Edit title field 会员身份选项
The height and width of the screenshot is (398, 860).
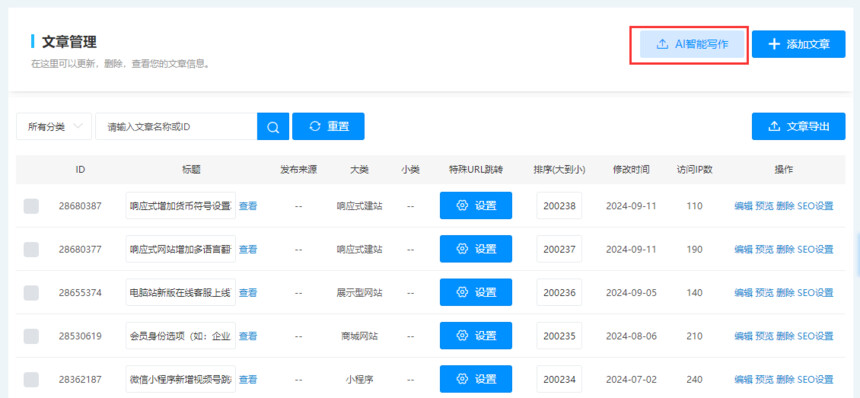(180, 336)
